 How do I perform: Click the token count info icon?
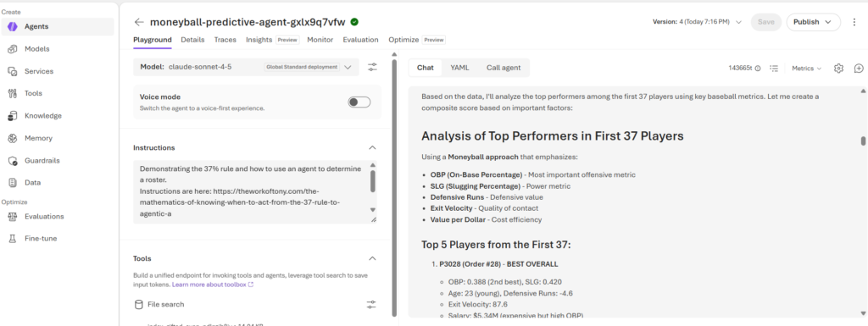[x=758, y=69]
